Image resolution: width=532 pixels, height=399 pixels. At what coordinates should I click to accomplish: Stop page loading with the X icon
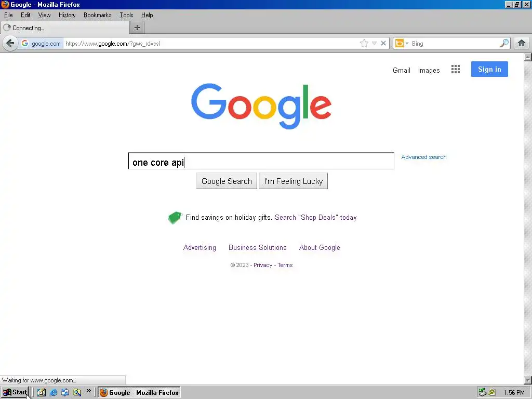[x=383, y=44]
